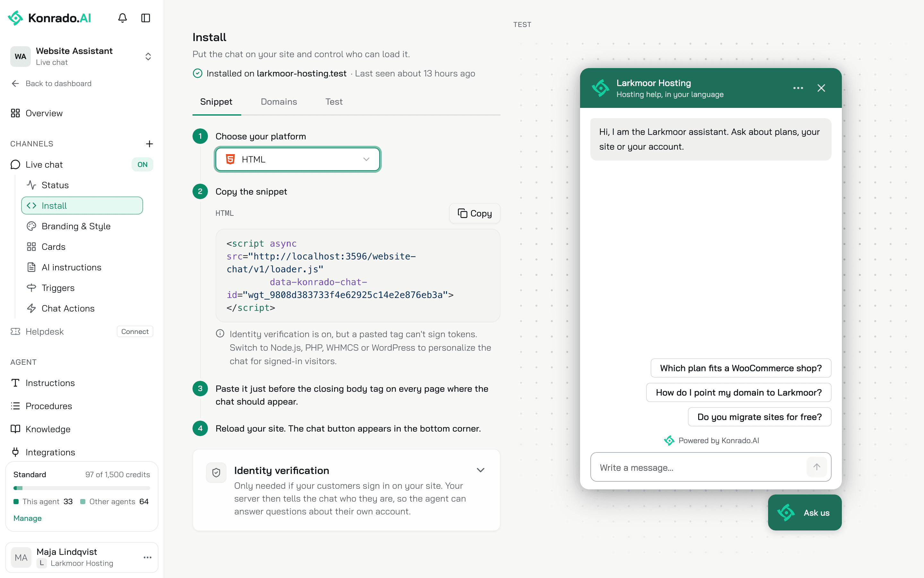
Task: Click the larkmoor-hosting.test domain text
Action: pos(302,74)
